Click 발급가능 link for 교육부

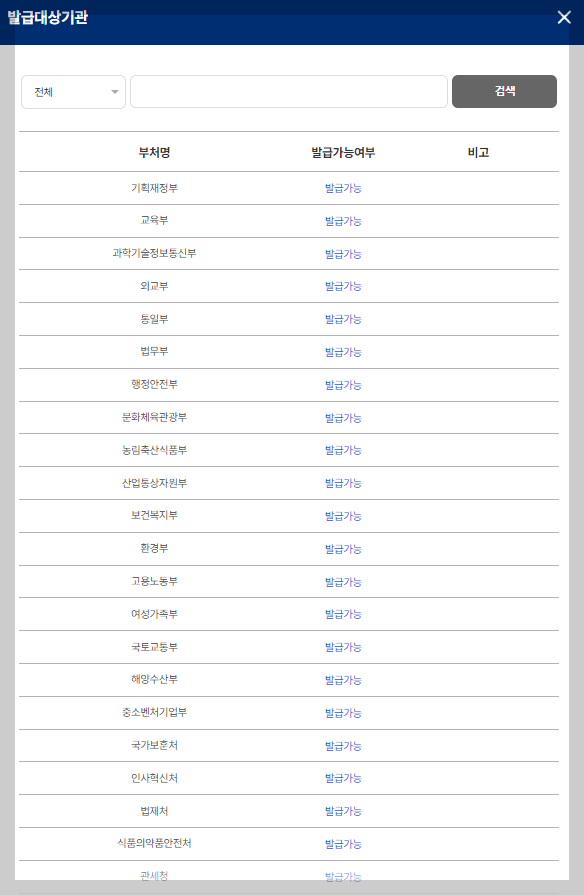(342, 220)
